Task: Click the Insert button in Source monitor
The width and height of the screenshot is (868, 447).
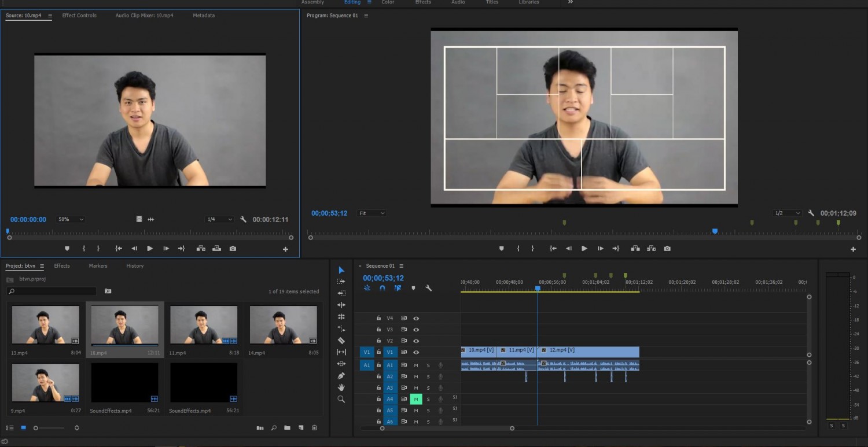Action: pos(201,249)
